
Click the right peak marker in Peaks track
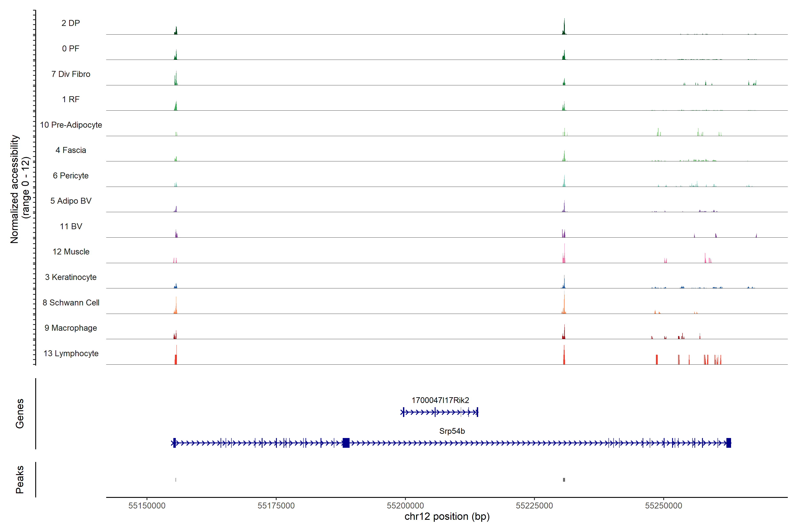click(564, 480)
